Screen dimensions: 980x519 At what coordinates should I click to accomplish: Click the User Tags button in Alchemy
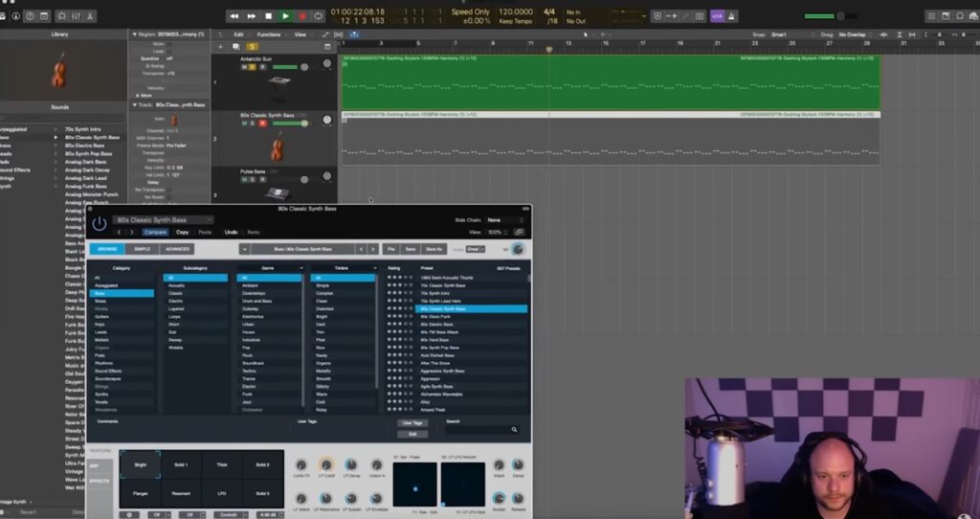412,423
